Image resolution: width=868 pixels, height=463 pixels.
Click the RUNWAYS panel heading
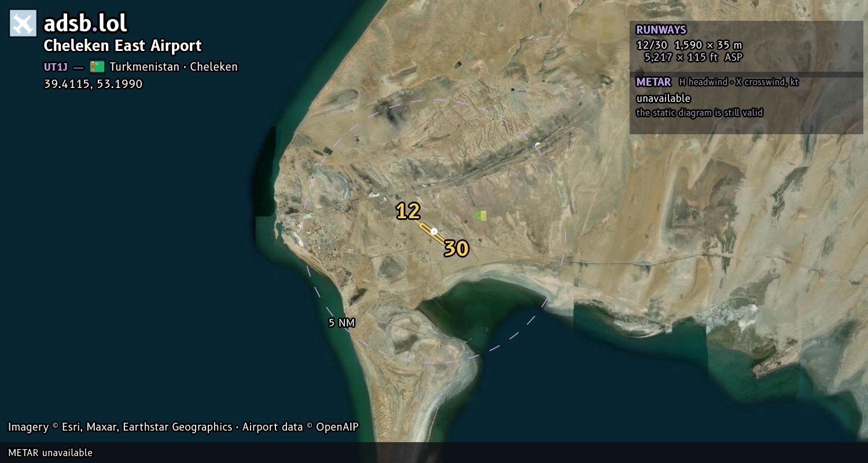tap(661, 30)
